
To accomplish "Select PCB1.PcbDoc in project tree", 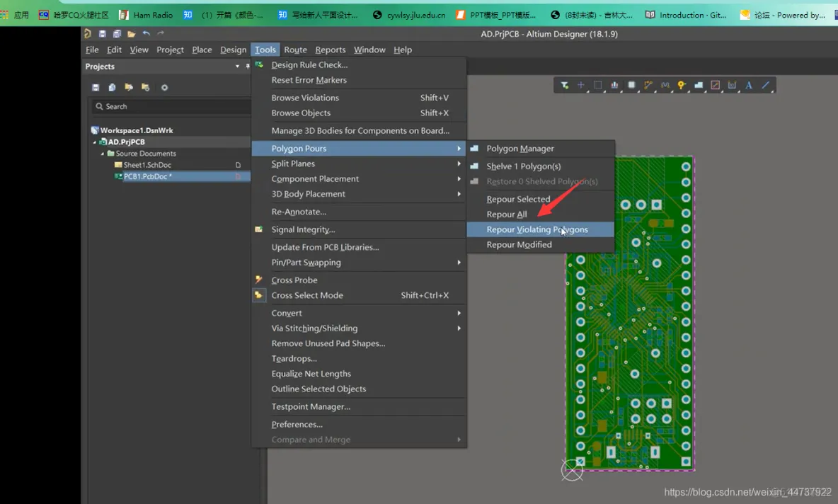I will click(x=147, y=176).
